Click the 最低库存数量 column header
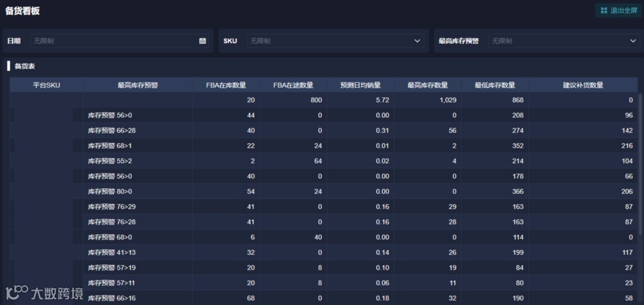 494,85
